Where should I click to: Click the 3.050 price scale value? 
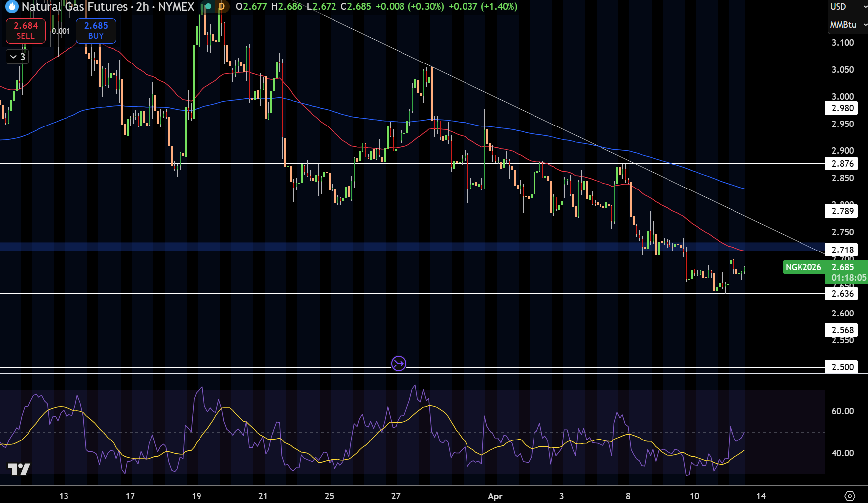click(843, 70)
